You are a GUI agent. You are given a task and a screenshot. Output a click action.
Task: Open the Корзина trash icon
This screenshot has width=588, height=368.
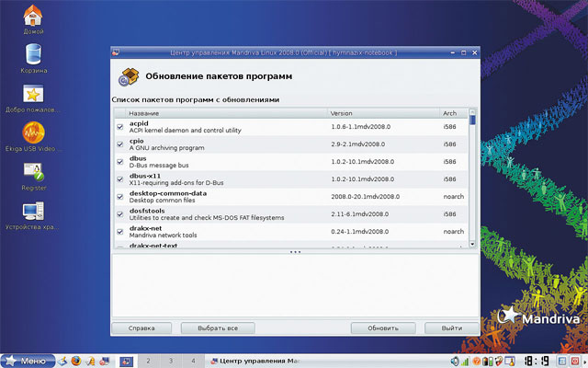[x=33, y=54]
